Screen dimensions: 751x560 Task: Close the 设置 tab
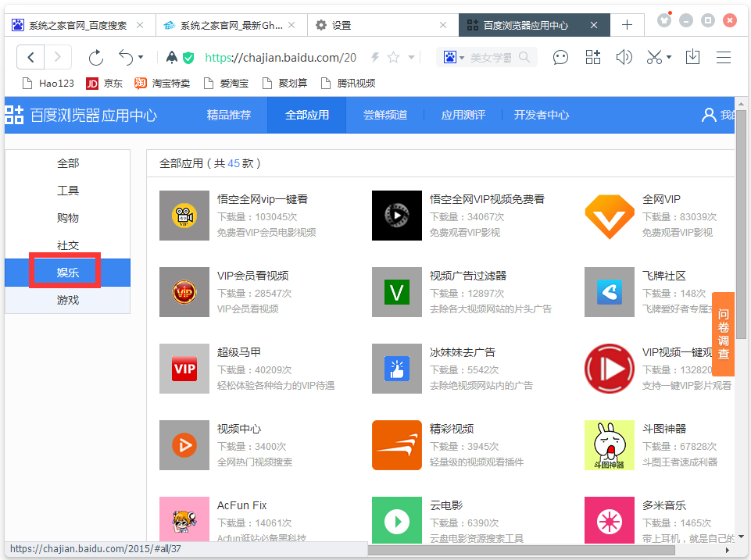[x=443, y=25]
